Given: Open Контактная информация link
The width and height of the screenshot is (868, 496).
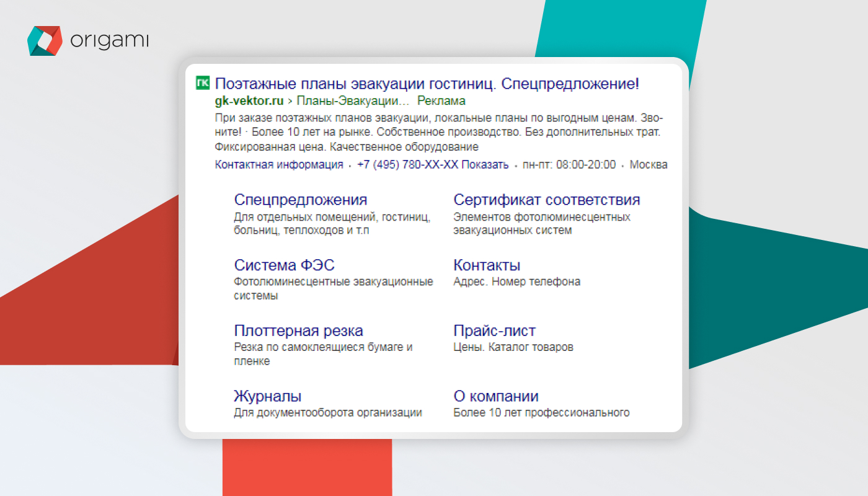Looking at the screenshot, I should tap(279, 164).
